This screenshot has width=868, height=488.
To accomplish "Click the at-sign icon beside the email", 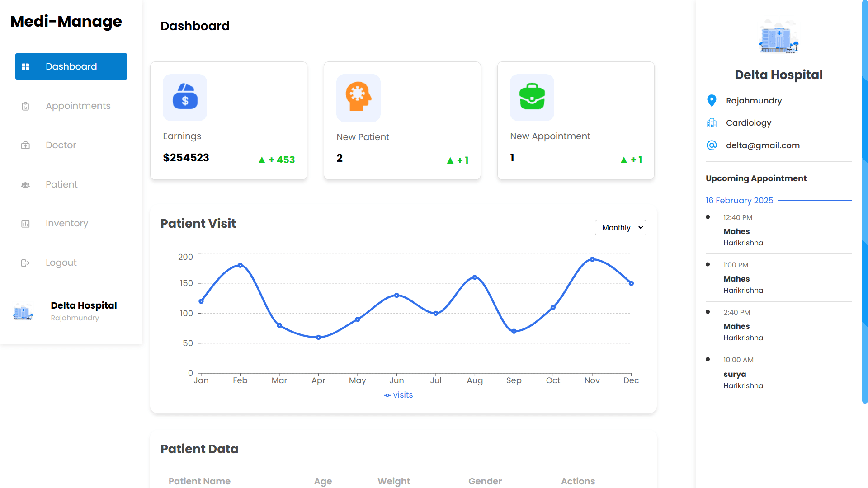I will (712, 145).
